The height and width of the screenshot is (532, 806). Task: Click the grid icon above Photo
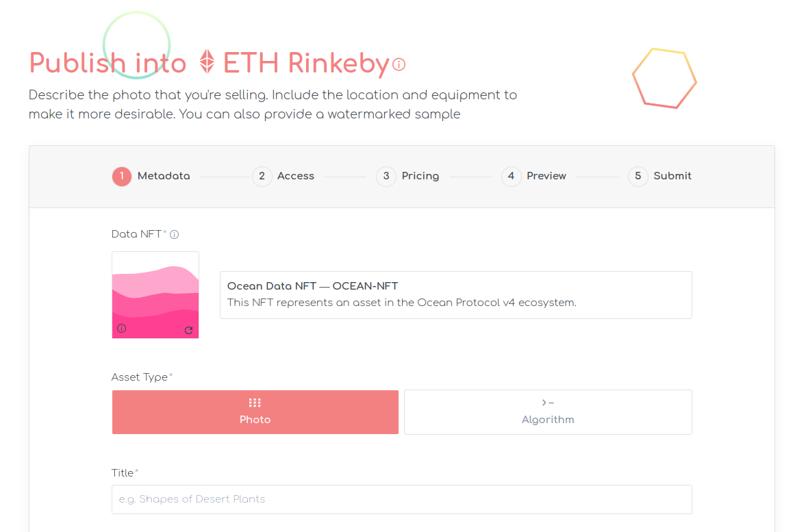point(255,403)
